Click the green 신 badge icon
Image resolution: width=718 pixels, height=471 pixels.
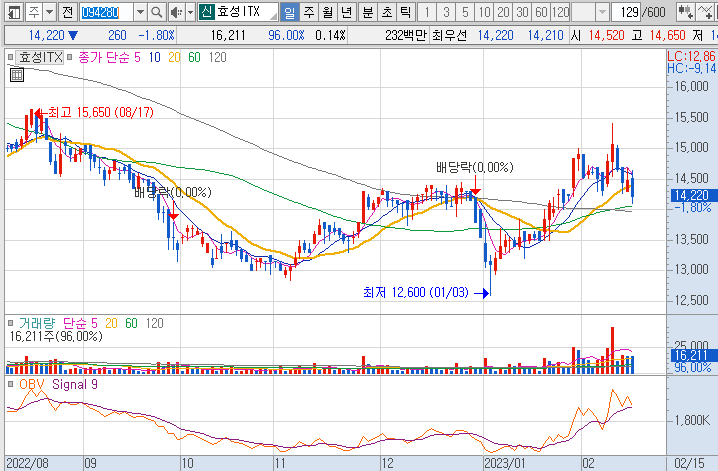(207, 12)
